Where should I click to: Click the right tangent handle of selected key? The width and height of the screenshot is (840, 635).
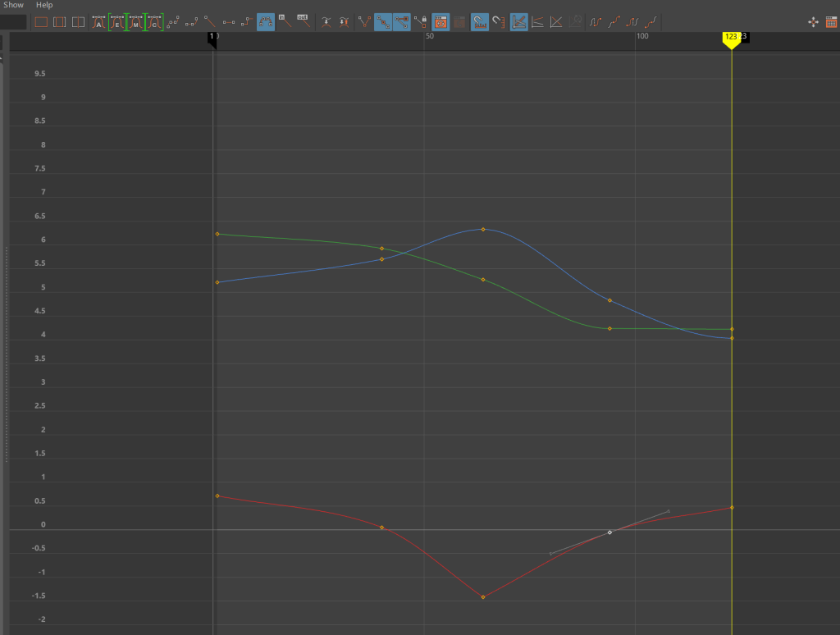[x=669, y=511]
